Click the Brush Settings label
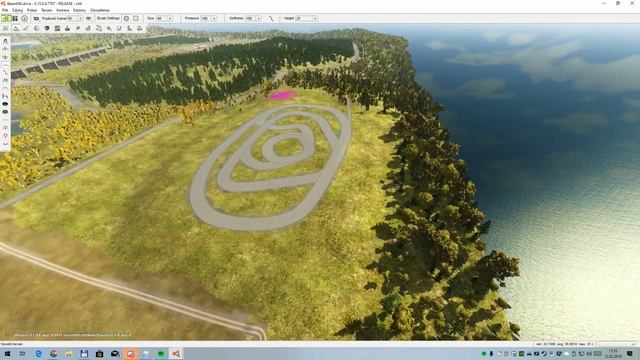 (x=108, y=18)
